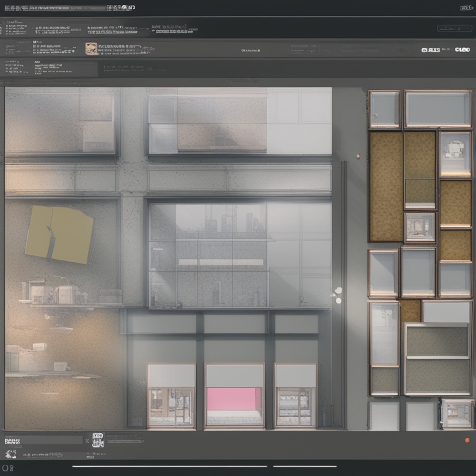
Task: Click the small portrait icon in the toolbar row
Action: point(91,48)
